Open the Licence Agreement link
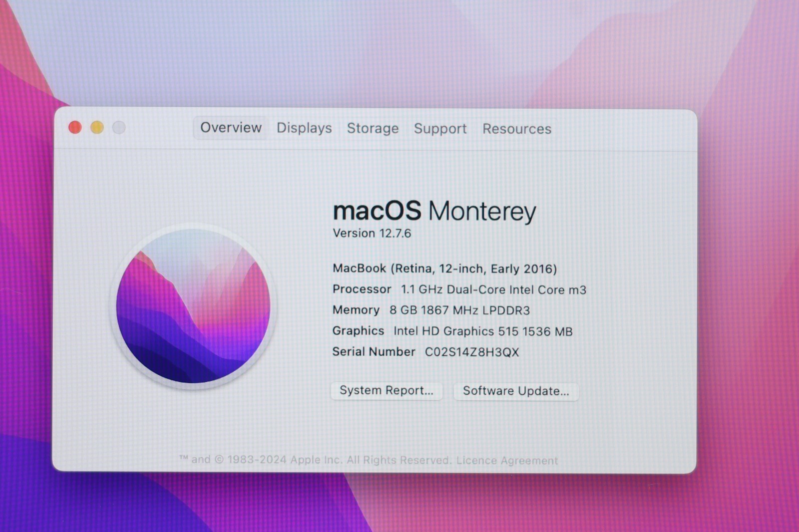 click(x=507, y=461)
